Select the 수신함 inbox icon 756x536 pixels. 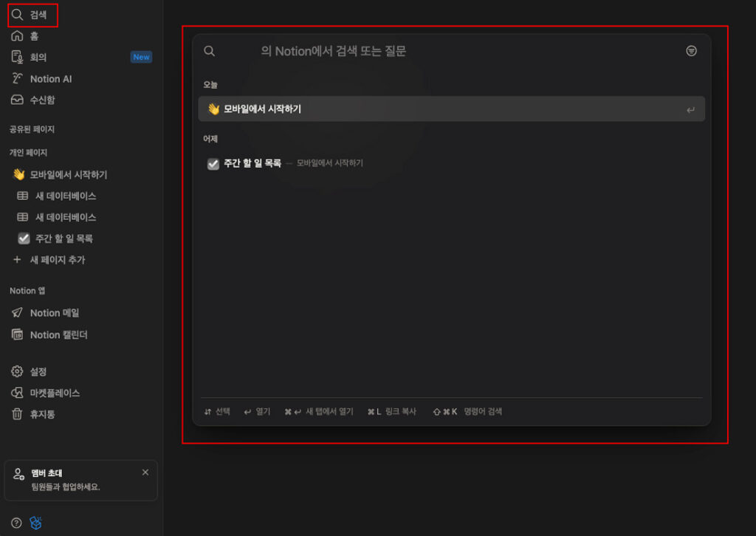(16, 100)
